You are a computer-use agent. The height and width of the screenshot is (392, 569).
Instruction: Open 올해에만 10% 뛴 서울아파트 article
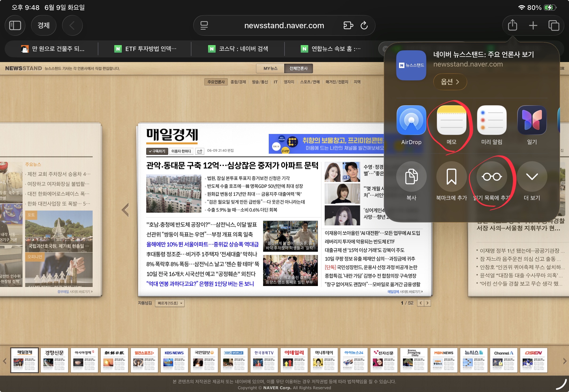click(x=202, y=244)
